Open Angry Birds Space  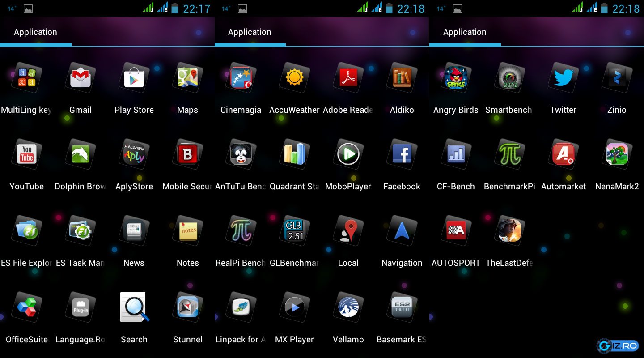(456, 77)
